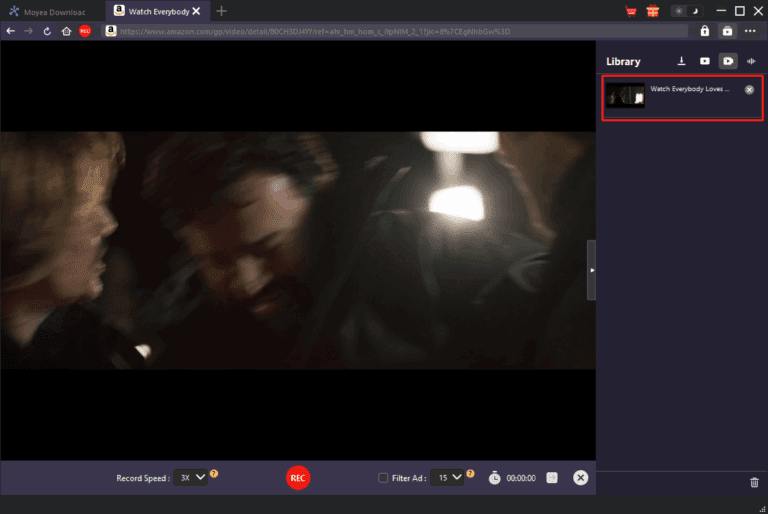Click the Watch Everybody Loves video thumbnail
Image resolution: width=768 pixels, height=514 pixels.
626,97
